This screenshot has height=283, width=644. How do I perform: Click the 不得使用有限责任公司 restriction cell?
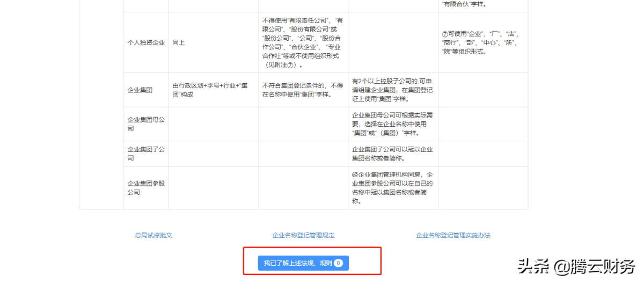coord(302,42)
